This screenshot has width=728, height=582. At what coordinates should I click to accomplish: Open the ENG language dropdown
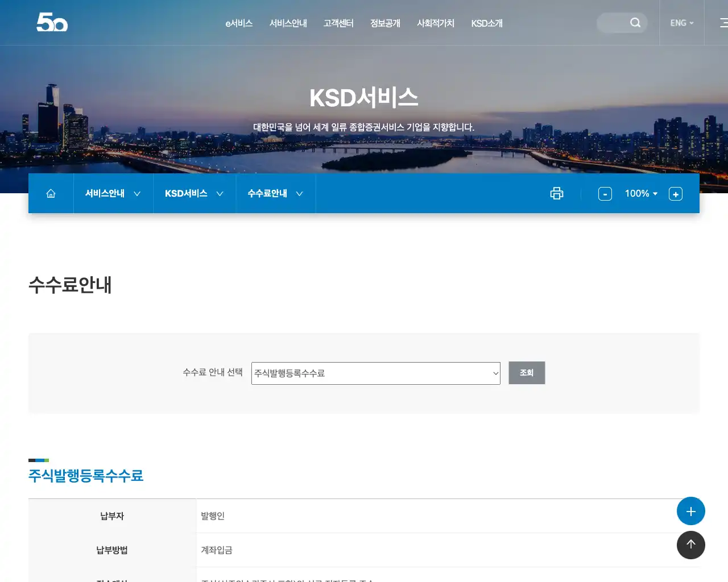(681, 23)
